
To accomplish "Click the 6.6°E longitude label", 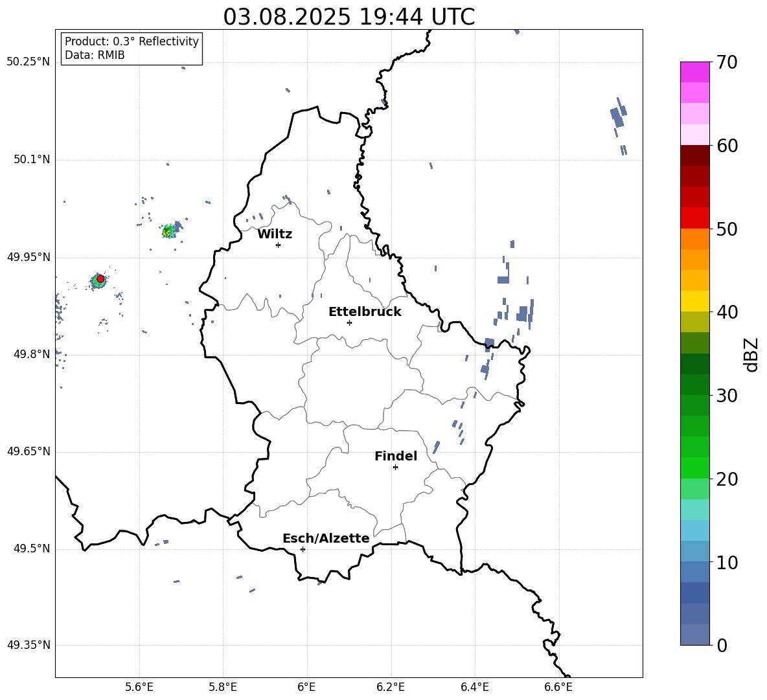I will click(x=558, y=687).
